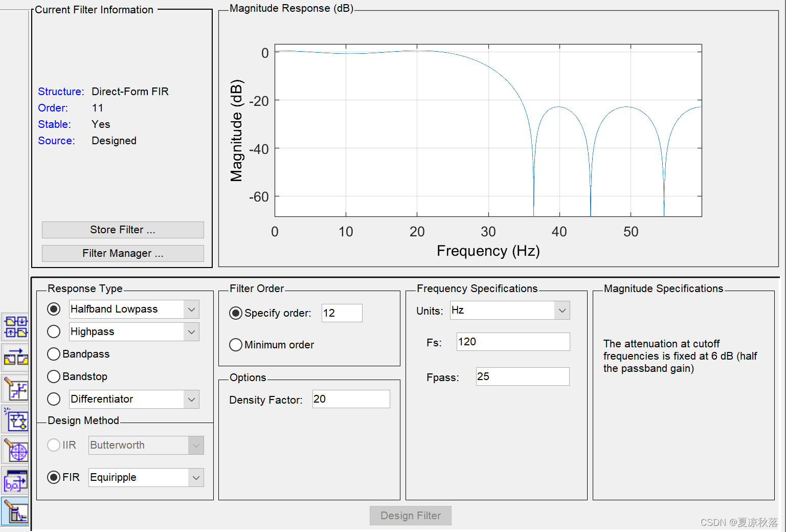Image resolution: width=786 pixels, height=532 pixels.
Task: Select the FIR design method radio button
Action: (x=54, y=477)
